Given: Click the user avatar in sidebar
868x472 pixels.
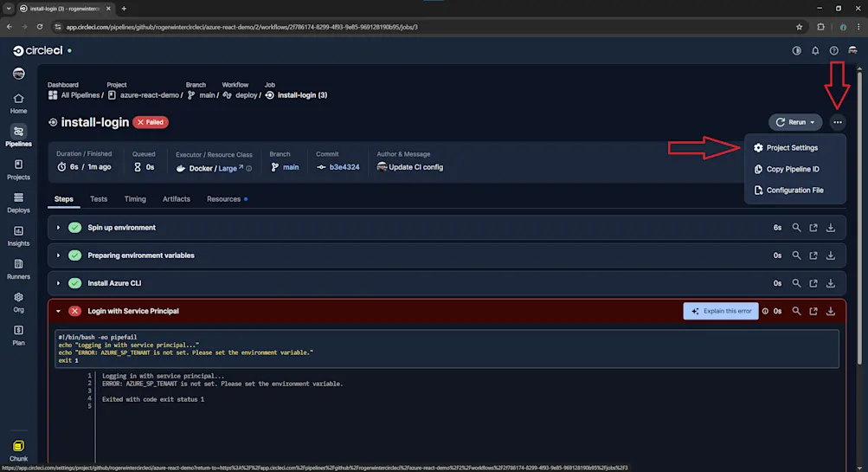Looking at the screenshot, I should (18, 74).
